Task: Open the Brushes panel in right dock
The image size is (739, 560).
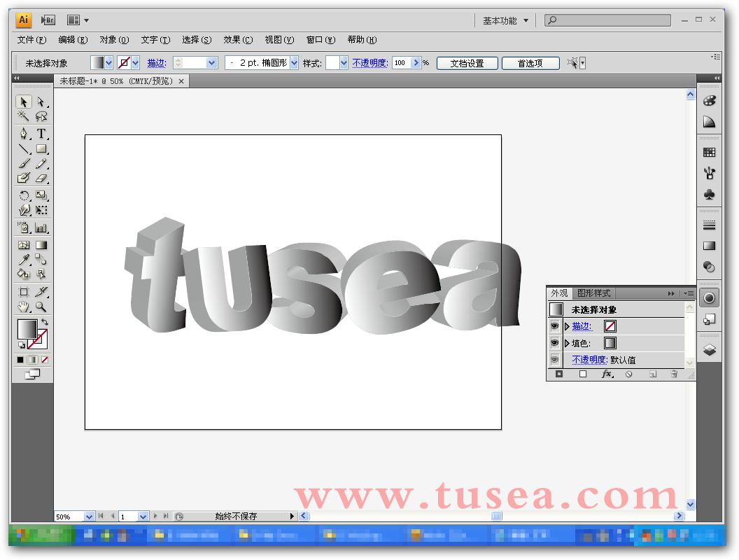Action: point(709,174)
